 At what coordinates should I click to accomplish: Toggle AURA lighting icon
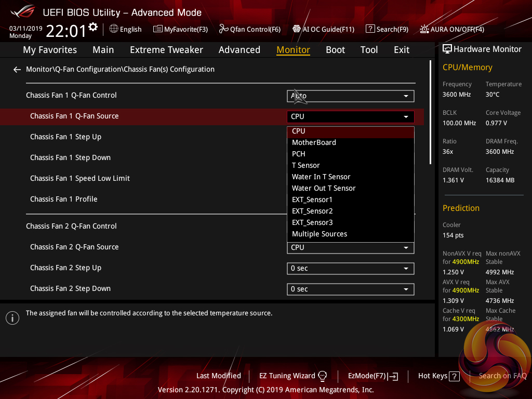[x=424, y=29]
